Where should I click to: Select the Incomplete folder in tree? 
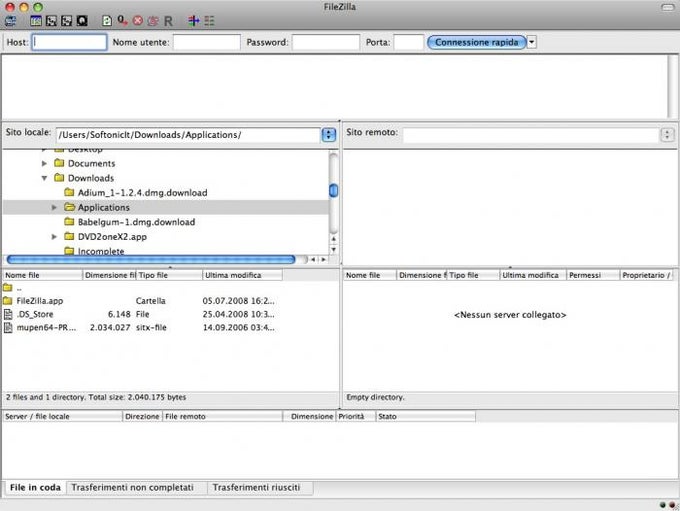101,251
